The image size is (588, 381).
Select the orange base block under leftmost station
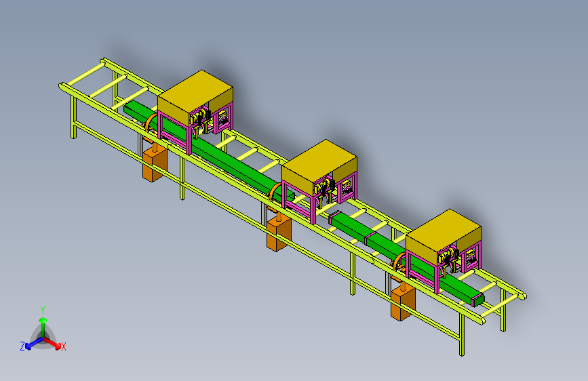point(155,164)
